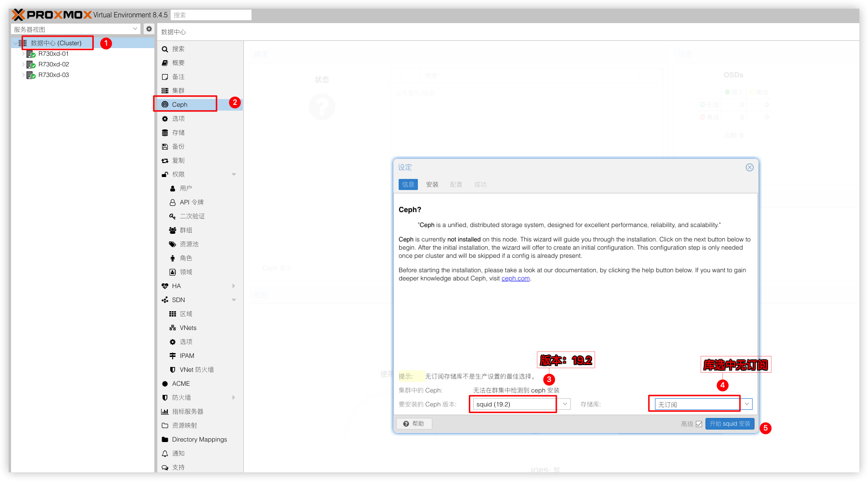Collapse the SDN submenu arrow
Image resolution: width=868 pixels, height=481 pixels.
[234, 300]
